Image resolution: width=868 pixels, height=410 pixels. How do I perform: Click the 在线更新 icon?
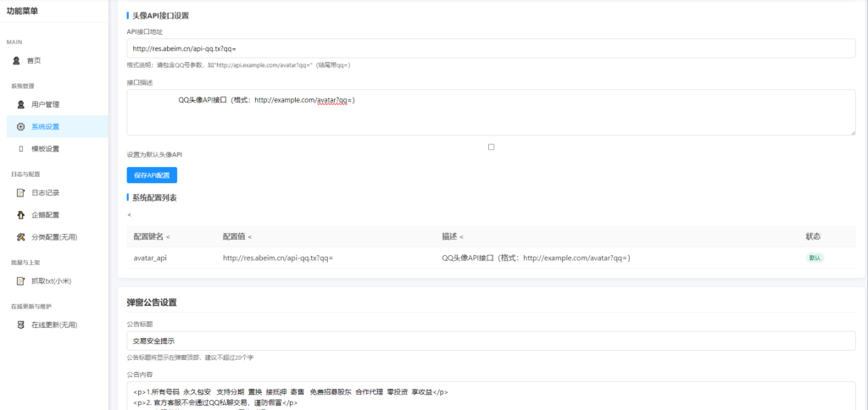point(20,324)
